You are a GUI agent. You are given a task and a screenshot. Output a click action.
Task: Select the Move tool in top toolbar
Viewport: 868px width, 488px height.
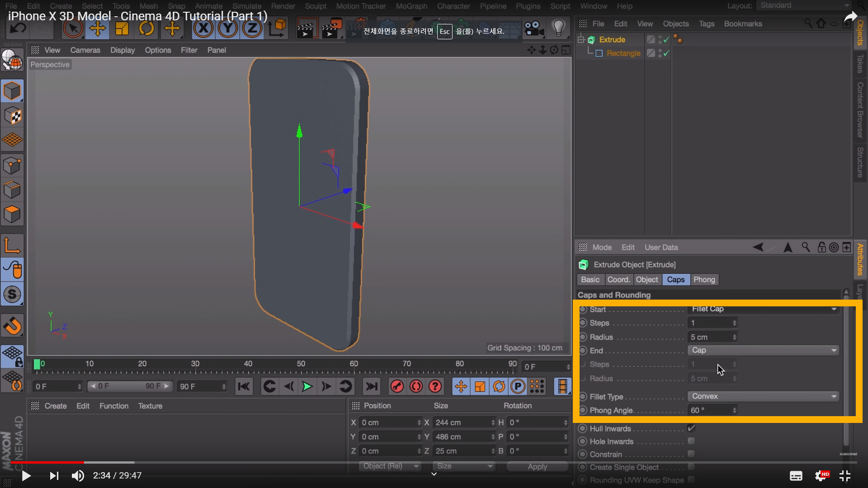(x=97, y=29)
